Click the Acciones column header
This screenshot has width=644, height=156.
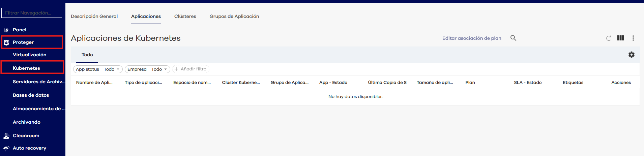[x=621, y=82]
